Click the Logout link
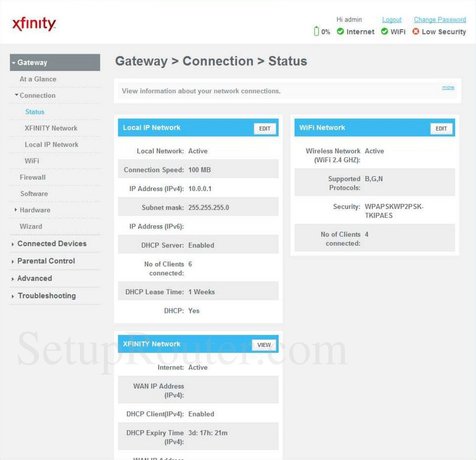Screen dimensions: 476x460 (x=392, y=19)
